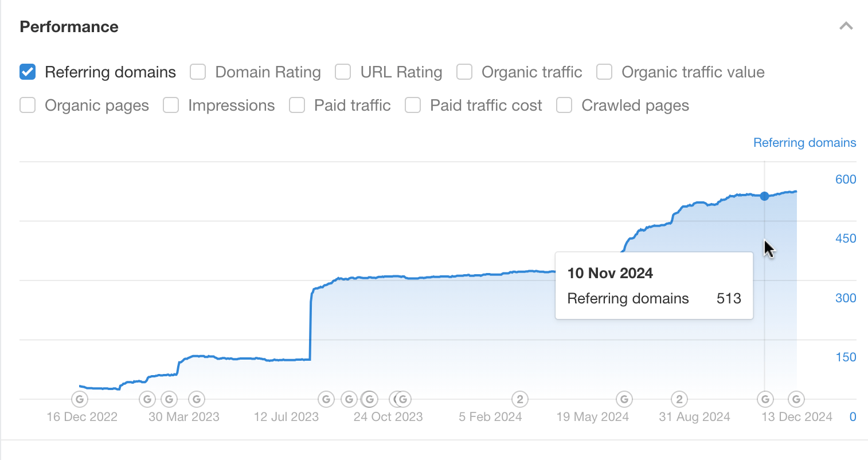This screenshot has width=868, height=460.
Task: Click the tooltip showing 513 referring domains
Action: 654,286
